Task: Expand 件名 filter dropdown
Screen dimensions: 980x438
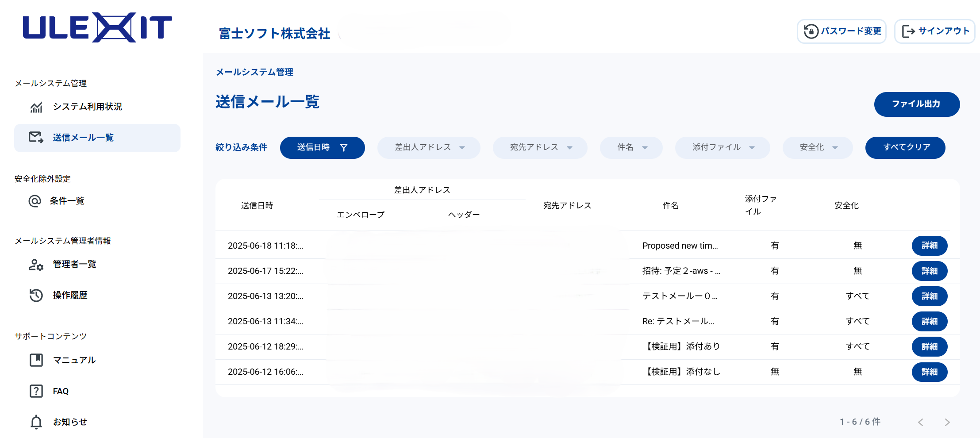Action: (x=631, y=147)
